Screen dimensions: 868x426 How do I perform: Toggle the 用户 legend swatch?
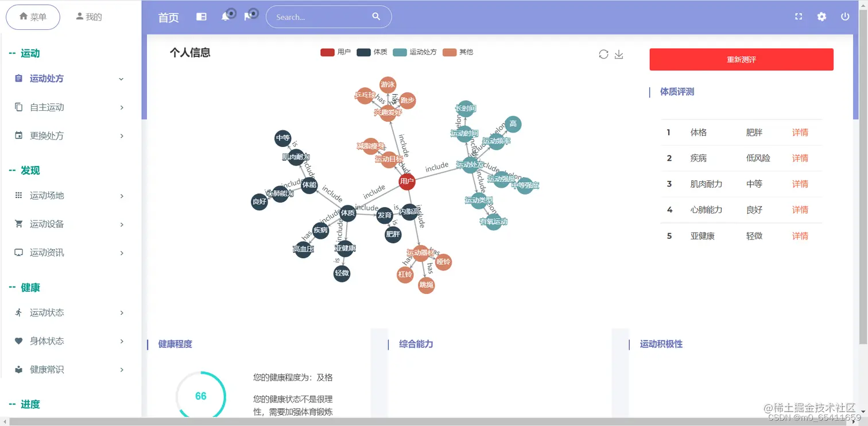(327, 52)
